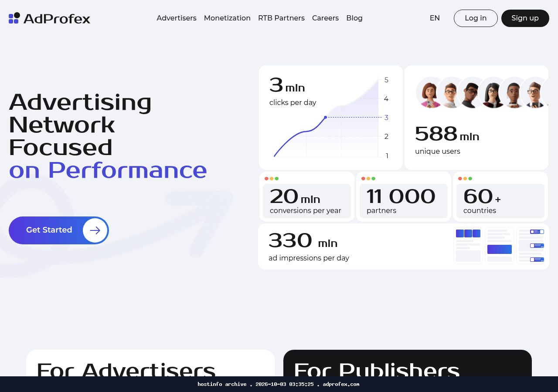The height and width of the screenshot is (392, 558).
Task: Open the For Advertisers card
Action: point(150,363)
